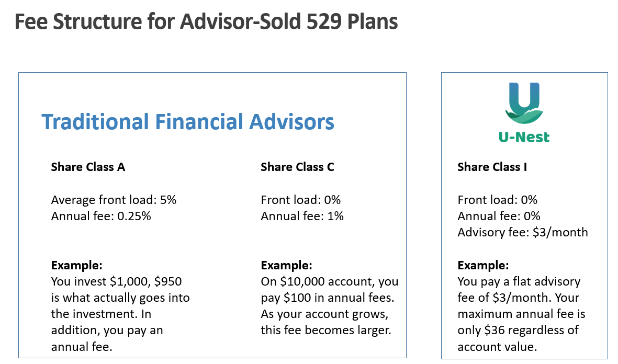Click Share Class C's Front load: 0% line
Image resolution: width=618 pixels, height=364 pixels.
[x=300, y=200]
